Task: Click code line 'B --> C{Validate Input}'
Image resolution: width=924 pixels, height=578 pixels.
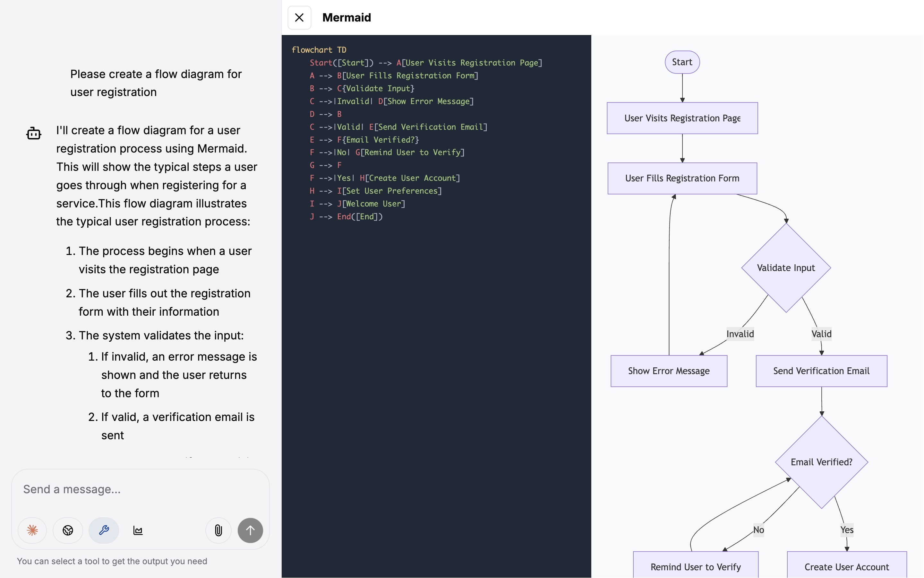Action: [362, 88]
